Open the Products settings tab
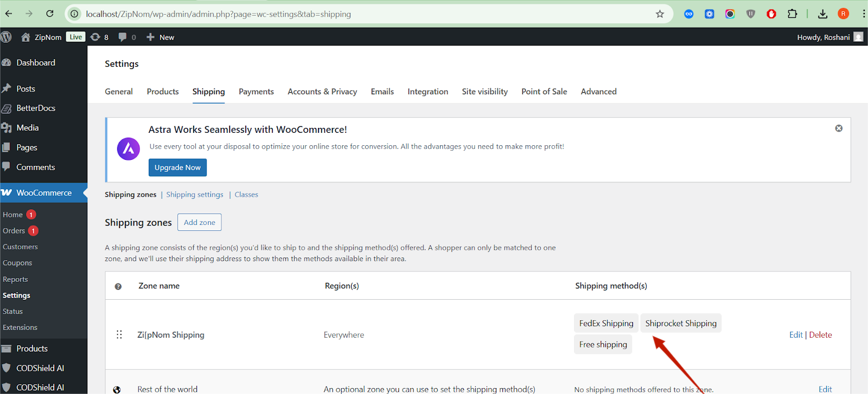The height and width of the screenshot is (394, 868). point(163,92)
